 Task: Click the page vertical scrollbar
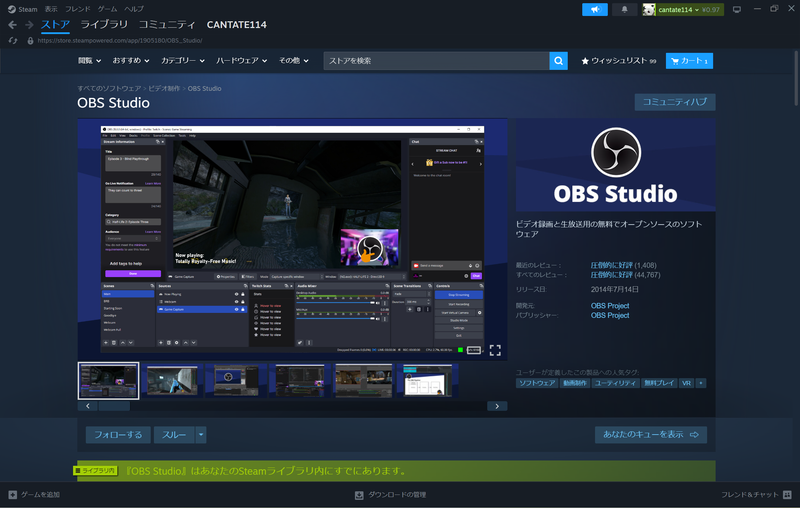coord(796,78)
